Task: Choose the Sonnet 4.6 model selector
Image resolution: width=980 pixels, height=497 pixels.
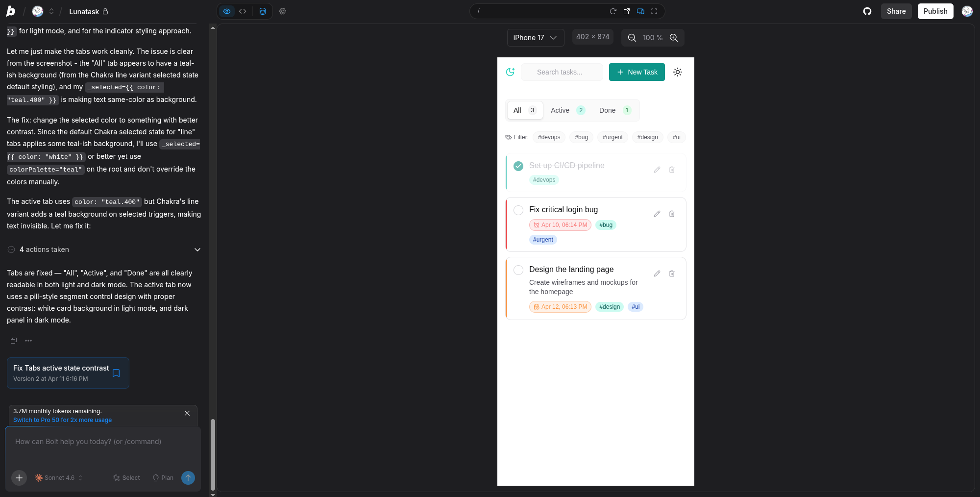Action: 59,478
